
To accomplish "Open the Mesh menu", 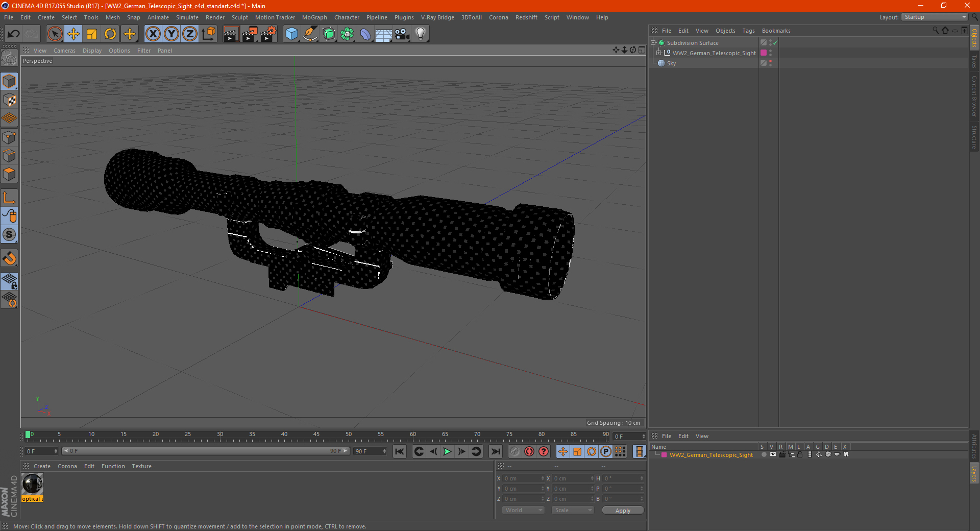I will [112, 17].
